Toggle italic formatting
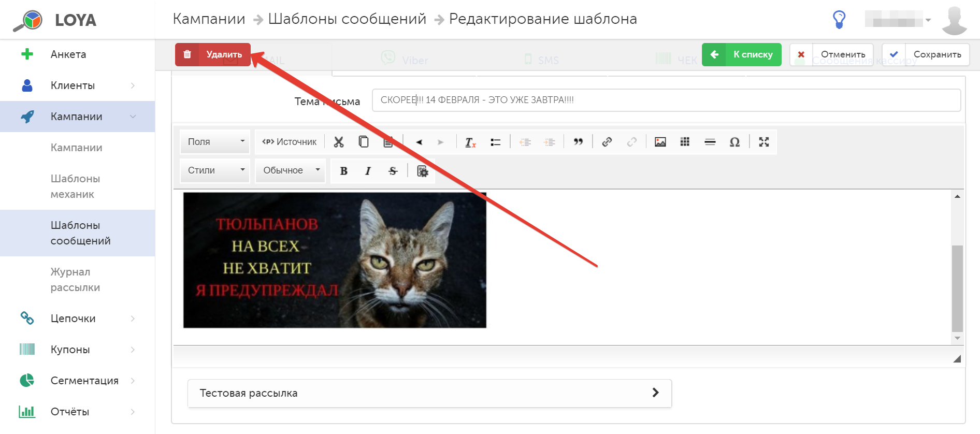Image resolution: width=980 pixels, height=434 pixels. click(368, 171)
